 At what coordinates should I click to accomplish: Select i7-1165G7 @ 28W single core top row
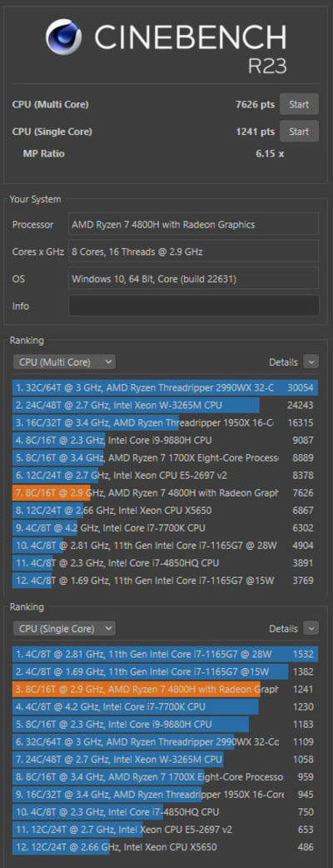coord(166,654)
